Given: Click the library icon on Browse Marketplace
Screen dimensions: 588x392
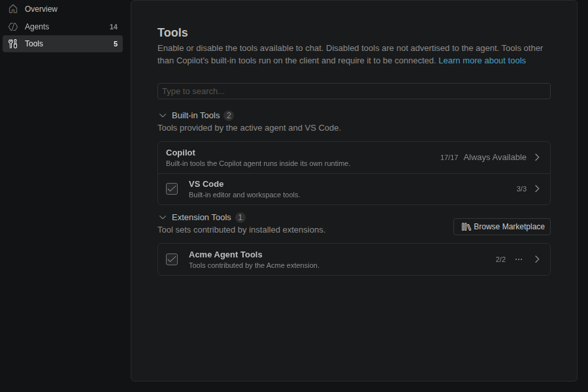Looking at the screenshot, I should (x=466, y=227).
